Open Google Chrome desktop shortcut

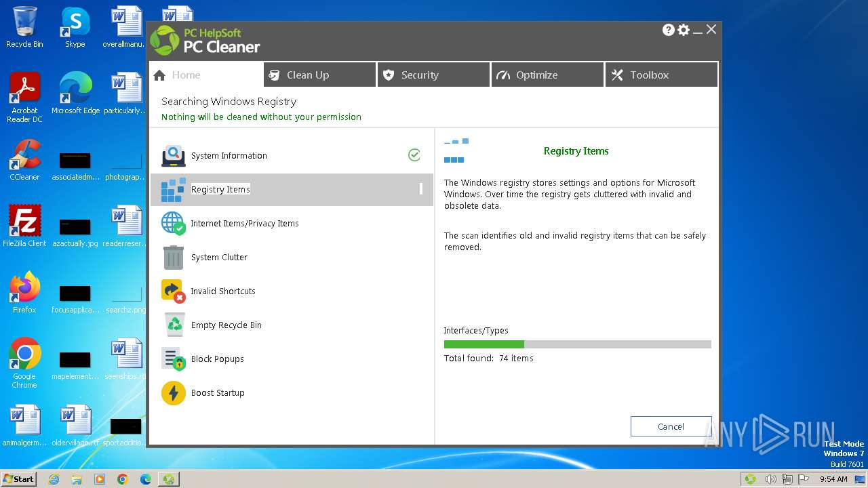(x=24, y=363)
